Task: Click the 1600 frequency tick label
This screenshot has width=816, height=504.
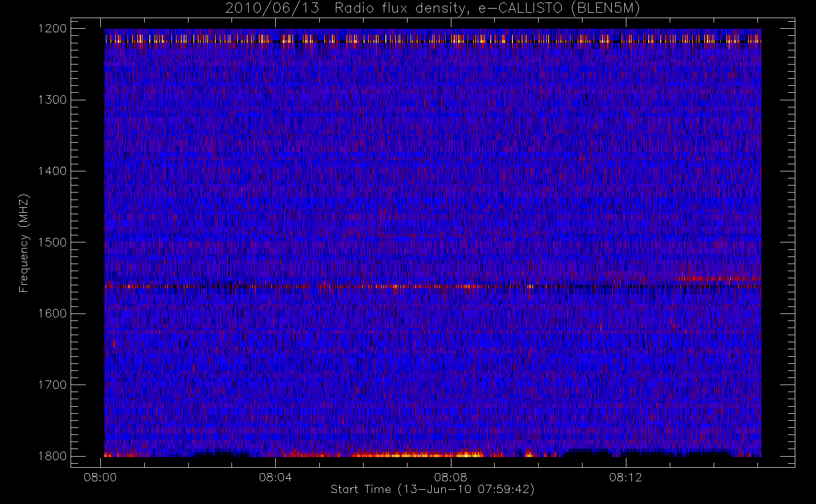Action: click(52, 313)
